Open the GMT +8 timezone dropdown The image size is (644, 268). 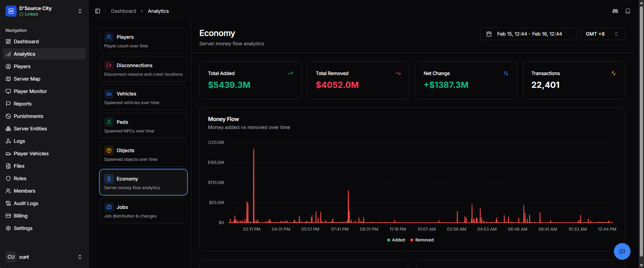(602, 34)
